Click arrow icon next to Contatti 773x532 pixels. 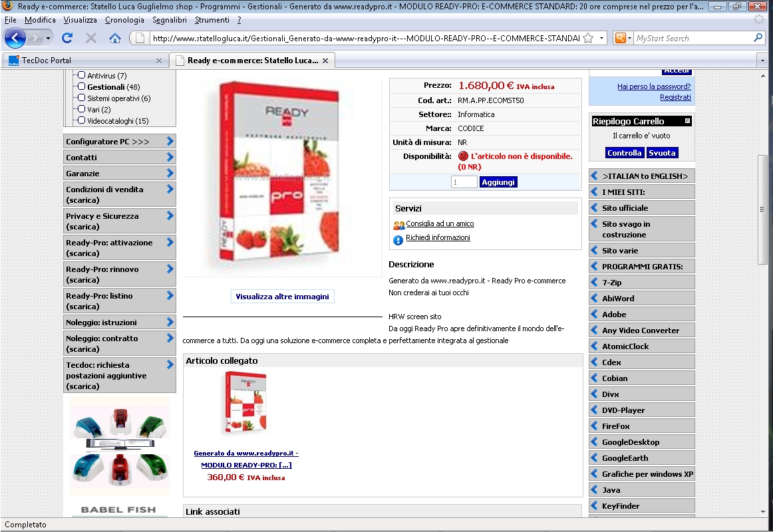(x=170, y=157)
